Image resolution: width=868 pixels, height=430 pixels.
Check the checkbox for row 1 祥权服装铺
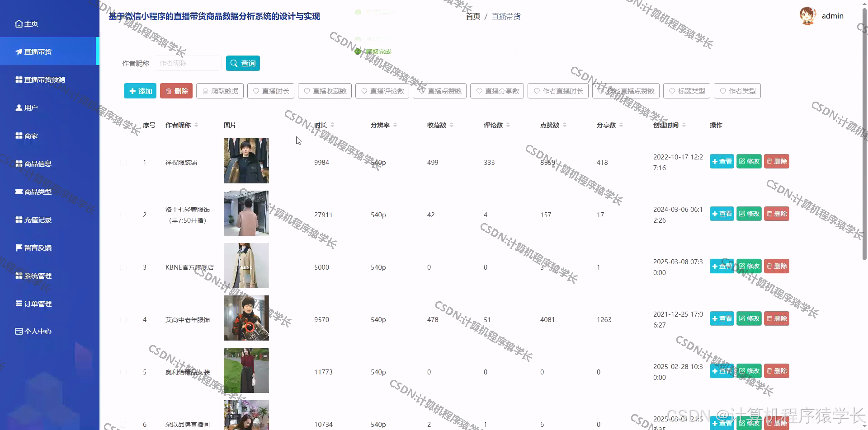123,163
